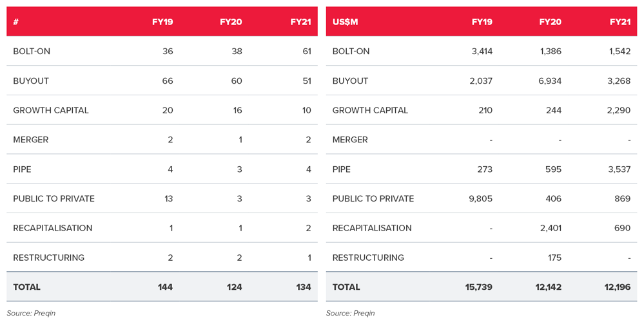Click BUYOUT label in the US$M table
Image resolution: width=644 pixels, height=322 pixels.
point(350,81)
